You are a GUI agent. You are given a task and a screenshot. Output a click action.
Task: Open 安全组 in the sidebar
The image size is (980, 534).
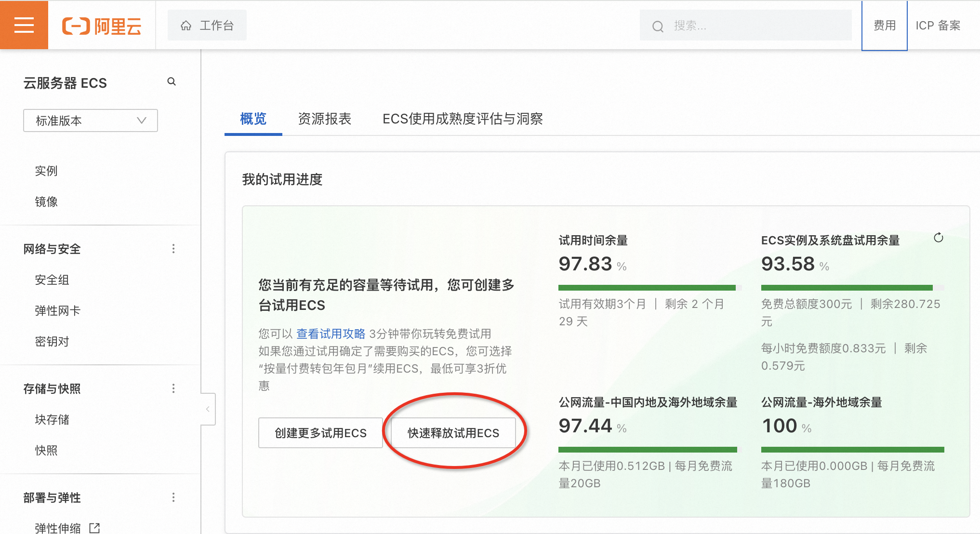[x=52, y=280]
